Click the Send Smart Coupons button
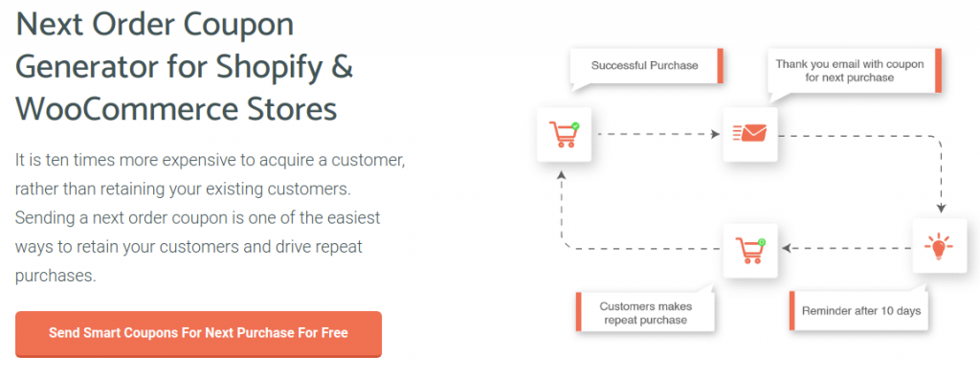Viewport: 980px width, 380px height. pyautogui.click(x=198, y=334)
